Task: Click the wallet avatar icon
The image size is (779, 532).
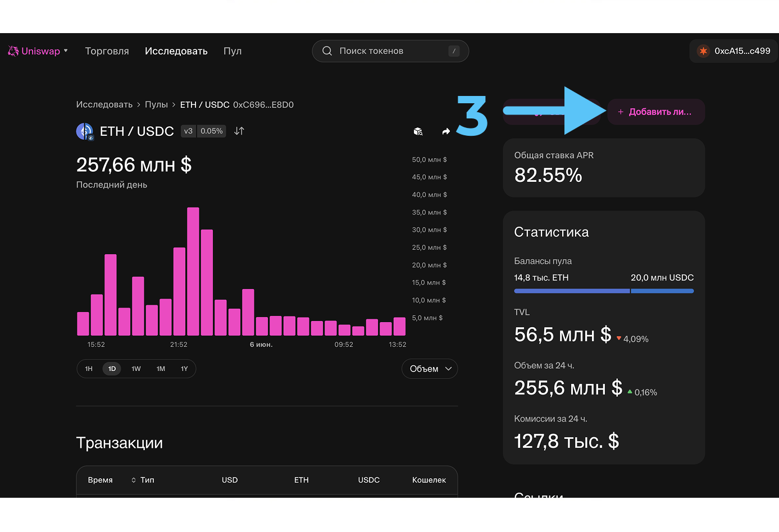Action: pyautogui.click(x=703, y=51)
